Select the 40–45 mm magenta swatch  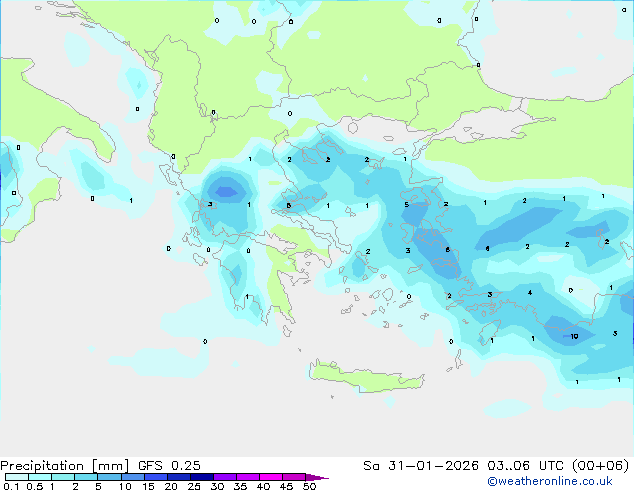pos(271,477)
